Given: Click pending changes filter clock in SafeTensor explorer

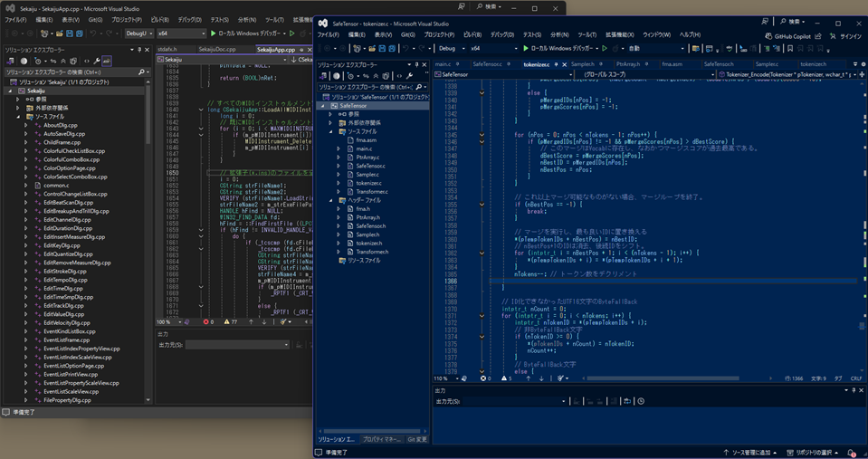Looking at the screenshot, I should 350,76.
